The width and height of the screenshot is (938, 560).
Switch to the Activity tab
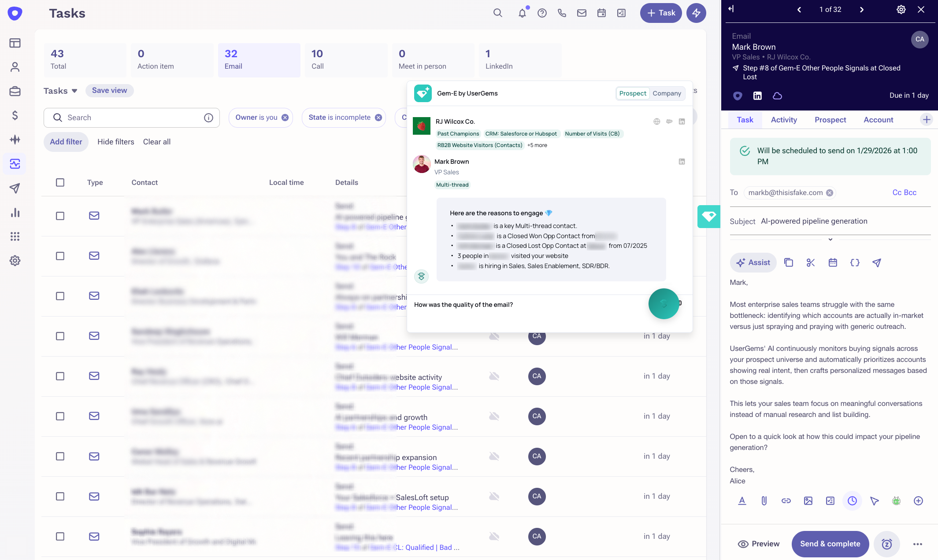[x=783, y=120]
